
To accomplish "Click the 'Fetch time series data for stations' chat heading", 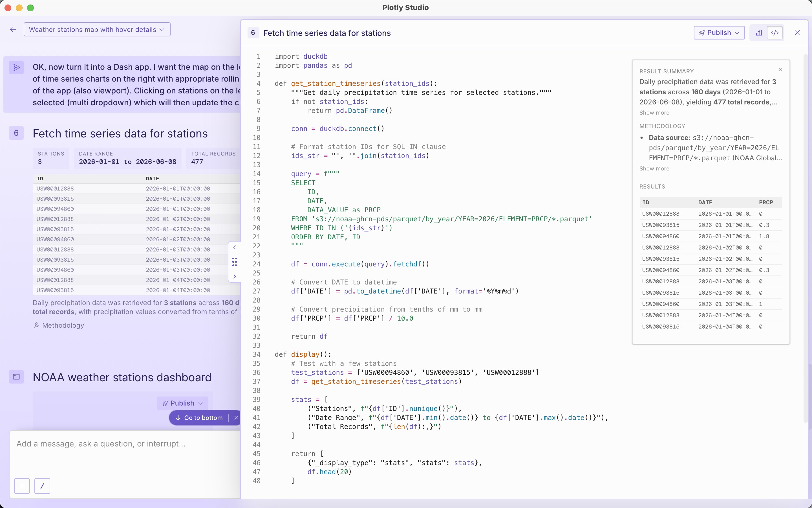I will point(120,133).
